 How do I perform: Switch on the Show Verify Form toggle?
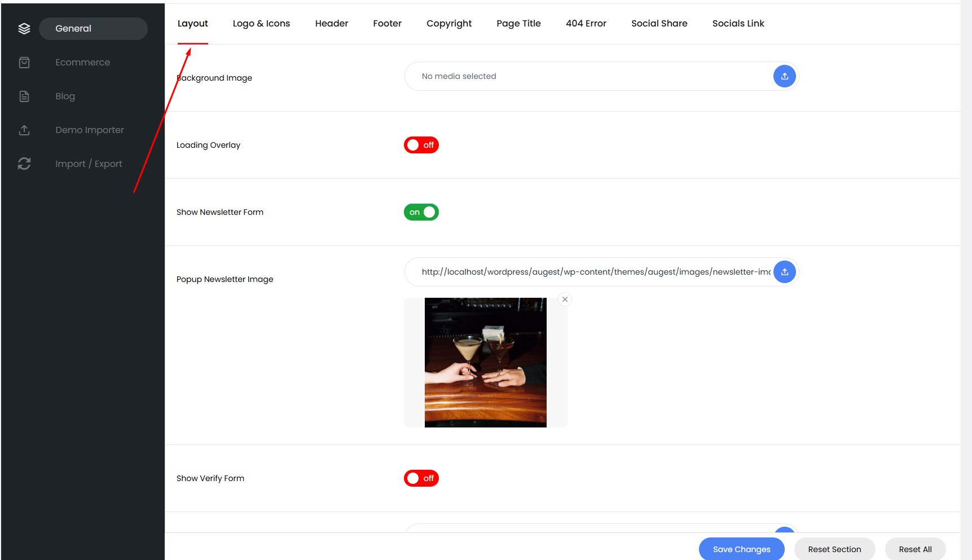[x=421, y=478]
